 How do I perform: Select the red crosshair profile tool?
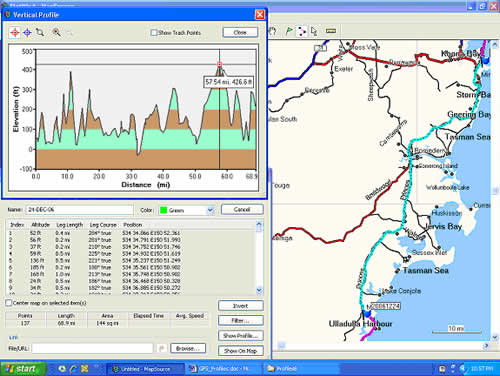(15, 32)
